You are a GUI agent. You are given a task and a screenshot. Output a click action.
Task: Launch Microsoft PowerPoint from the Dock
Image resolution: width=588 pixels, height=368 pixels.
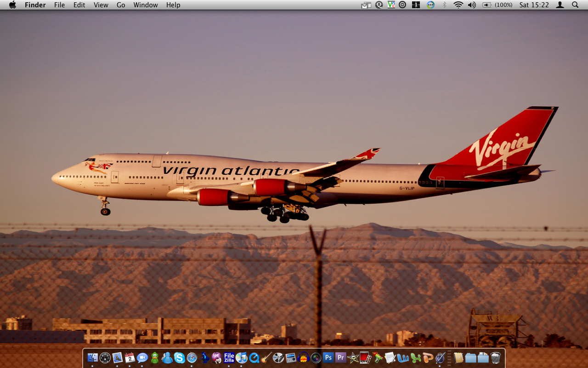[428, 357]
